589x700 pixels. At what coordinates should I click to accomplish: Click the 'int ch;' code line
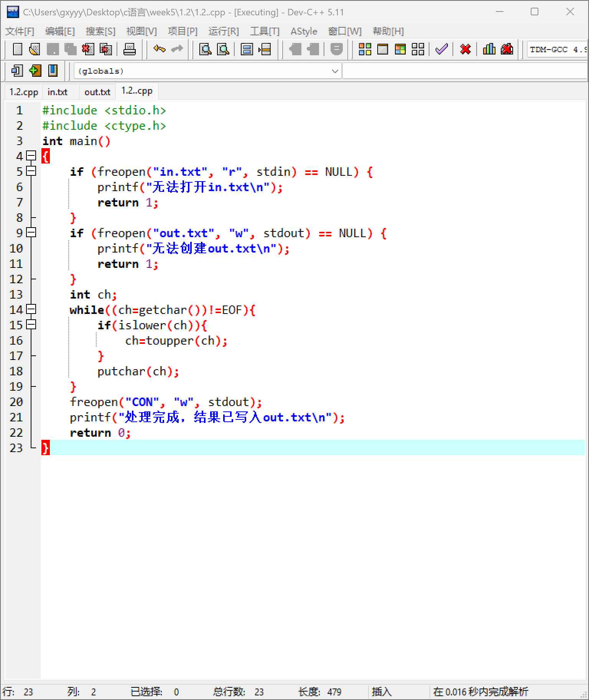pos(93,294)
